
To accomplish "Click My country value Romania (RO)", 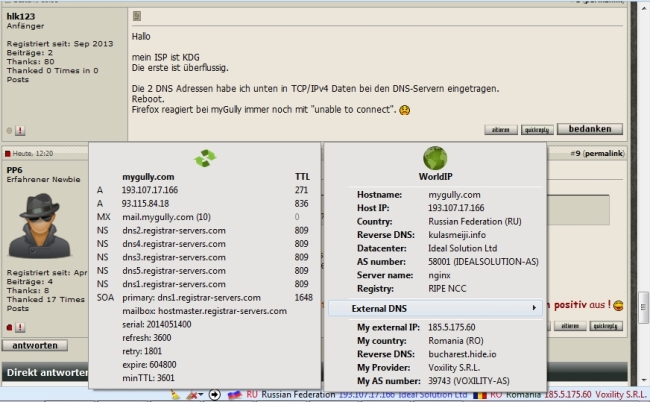I will [456, 341].
